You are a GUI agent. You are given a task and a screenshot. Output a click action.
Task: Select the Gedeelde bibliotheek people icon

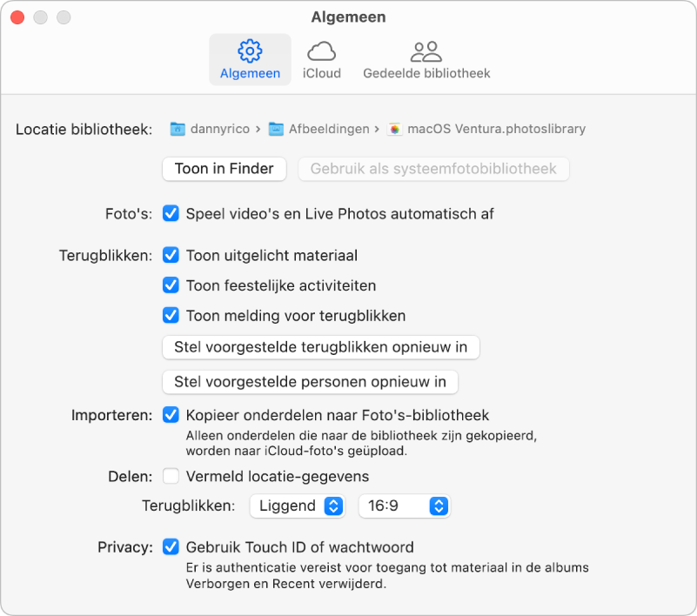click(x=426, y=51)
